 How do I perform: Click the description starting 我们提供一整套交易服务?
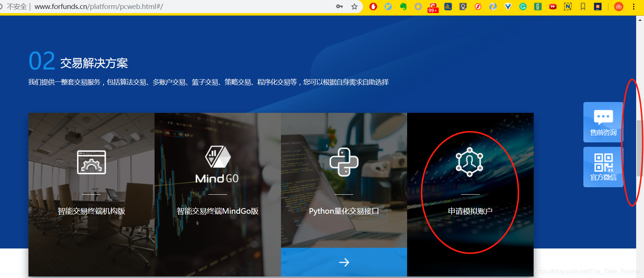(x=208, y=82)
